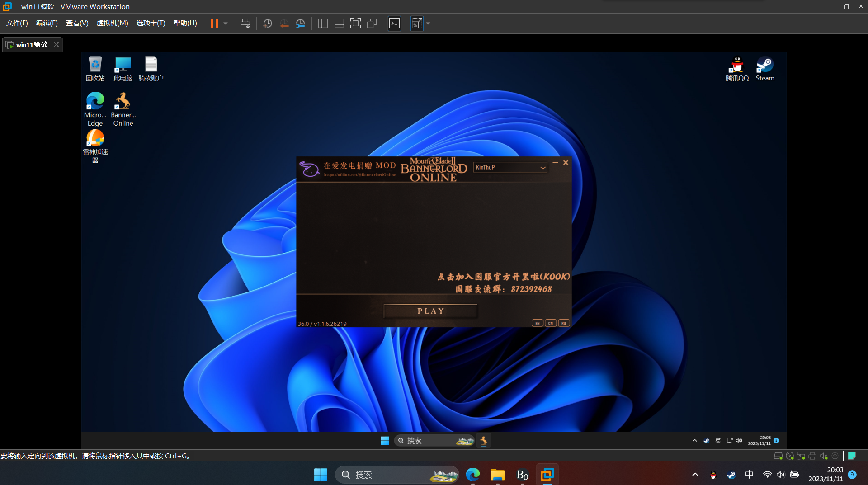
Task: Switch launcher language to EN
Action: 537,323
